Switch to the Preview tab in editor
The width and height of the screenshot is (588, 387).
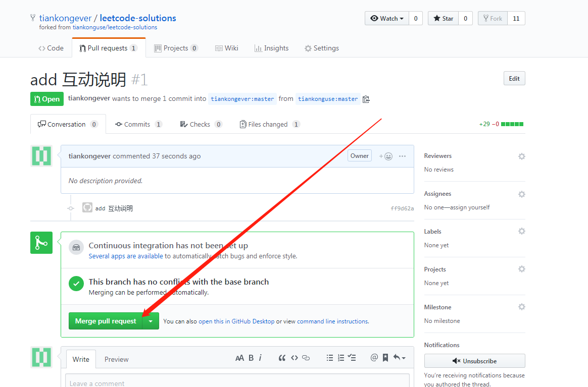[116, 359]
